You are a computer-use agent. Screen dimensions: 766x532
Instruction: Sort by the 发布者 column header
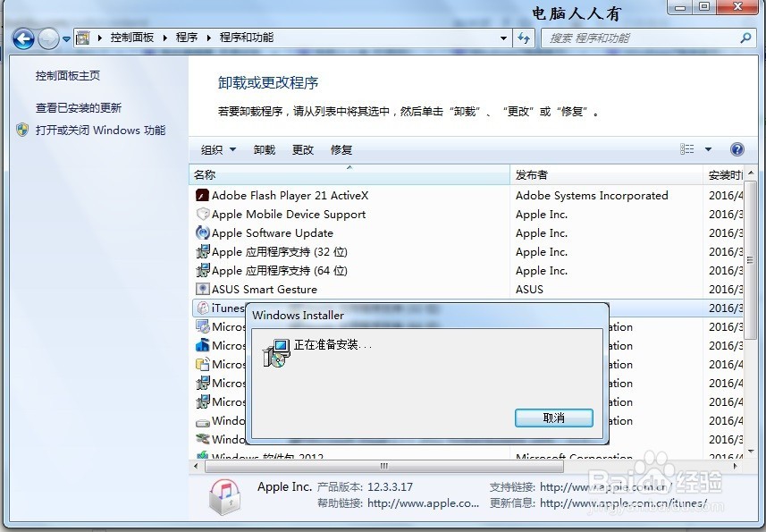tap(606, 175)
